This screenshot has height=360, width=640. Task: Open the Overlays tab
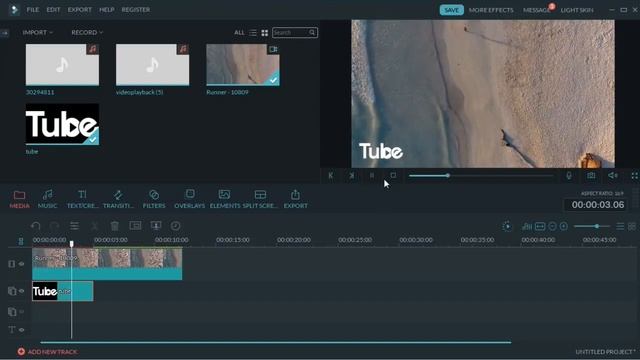click(190, 199)
